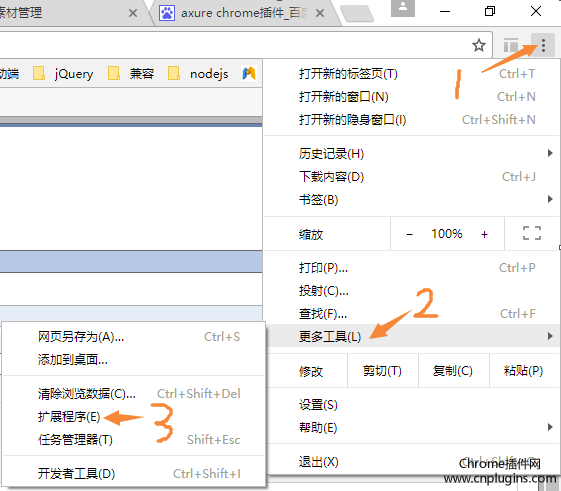Open Chrome's three-dot main menu button
Viewport: 561px width, 491px height.
(543, 45)
